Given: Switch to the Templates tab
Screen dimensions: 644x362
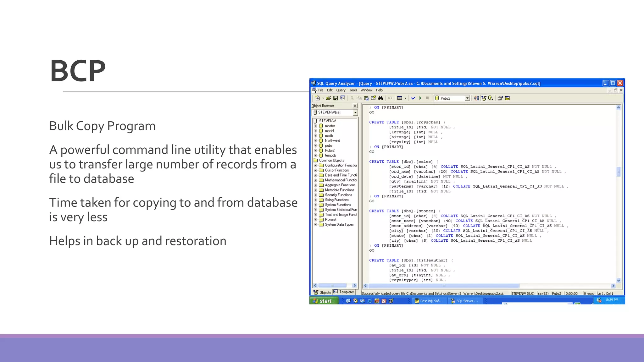Looking at the screenshot, I should click(x=344, y=292).
